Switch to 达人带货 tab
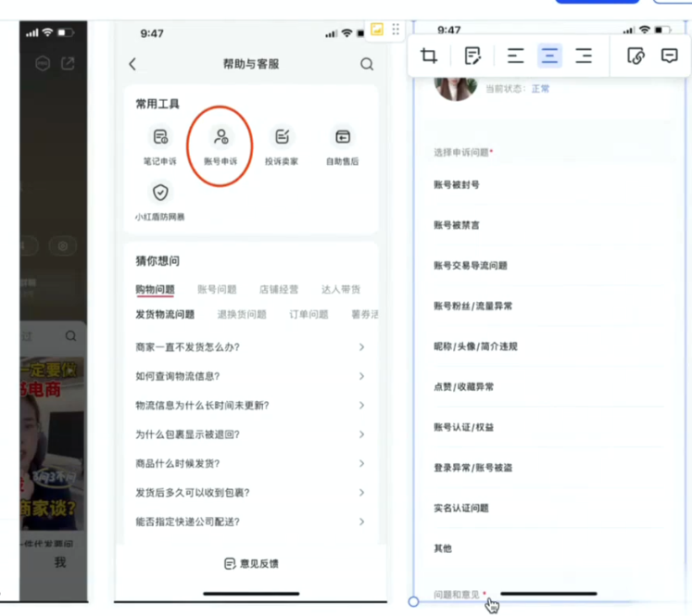Image resolution: width=692 pixels, height=616 pixels. (x=341, y=289)
